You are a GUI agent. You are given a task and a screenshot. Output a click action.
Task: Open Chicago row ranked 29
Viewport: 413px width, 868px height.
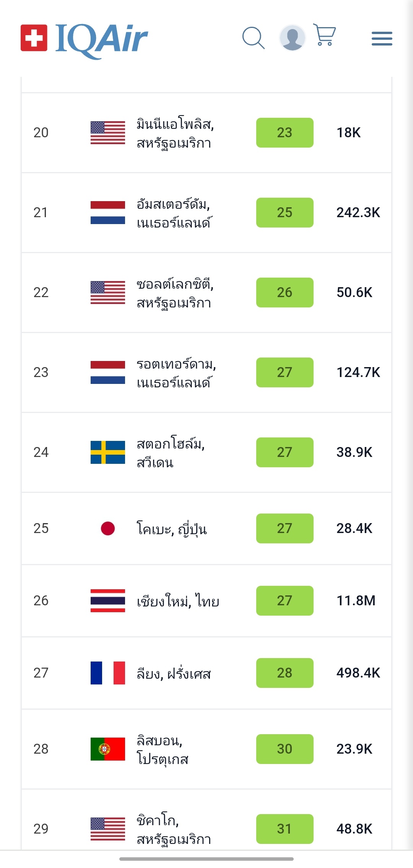(174, 829)
